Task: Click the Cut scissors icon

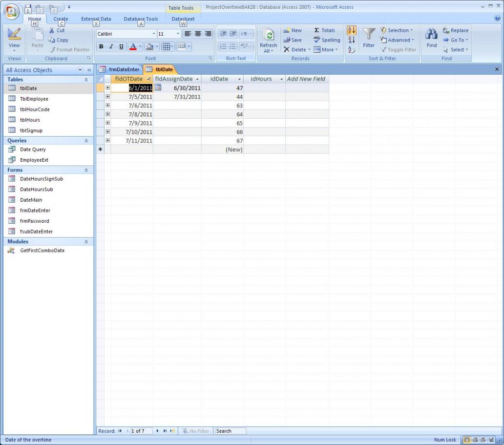Action: point(51,30)
